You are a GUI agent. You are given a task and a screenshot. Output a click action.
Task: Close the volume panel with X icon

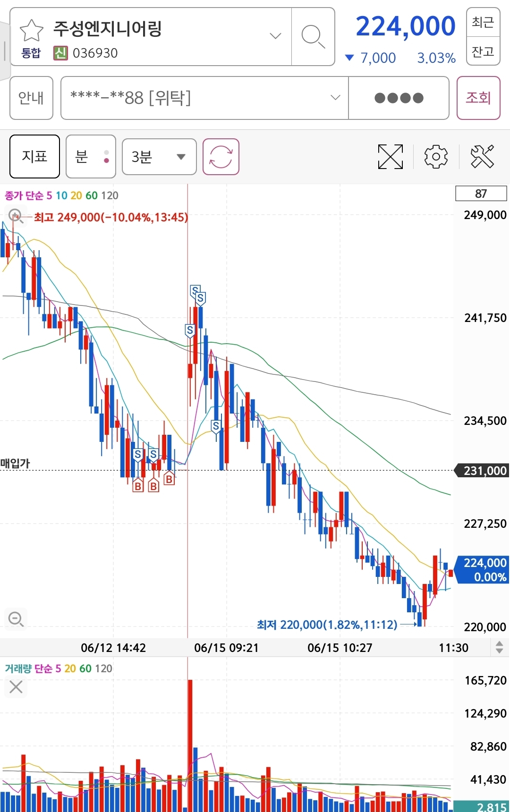point(16,687)
